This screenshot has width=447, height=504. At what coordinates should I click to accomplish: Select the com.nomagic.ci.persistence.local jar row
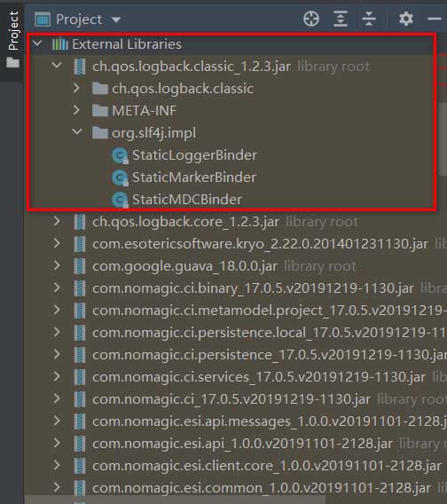[x=236, y=333]
